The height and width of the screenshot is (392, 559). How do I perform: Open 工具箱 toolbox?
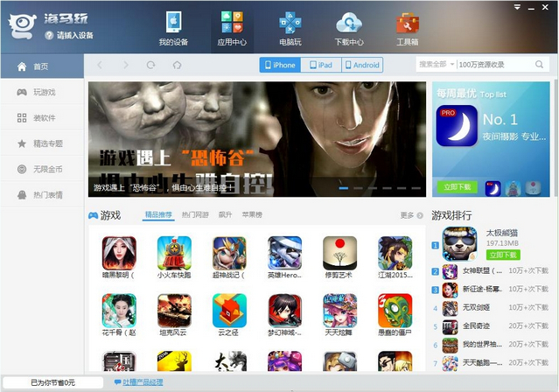tap(408, 29)
